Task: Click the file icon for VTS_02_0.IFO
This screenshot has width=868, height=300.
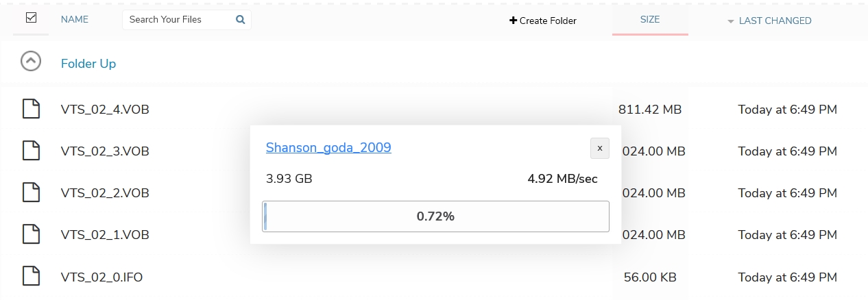Action: (x=31, y=277)
